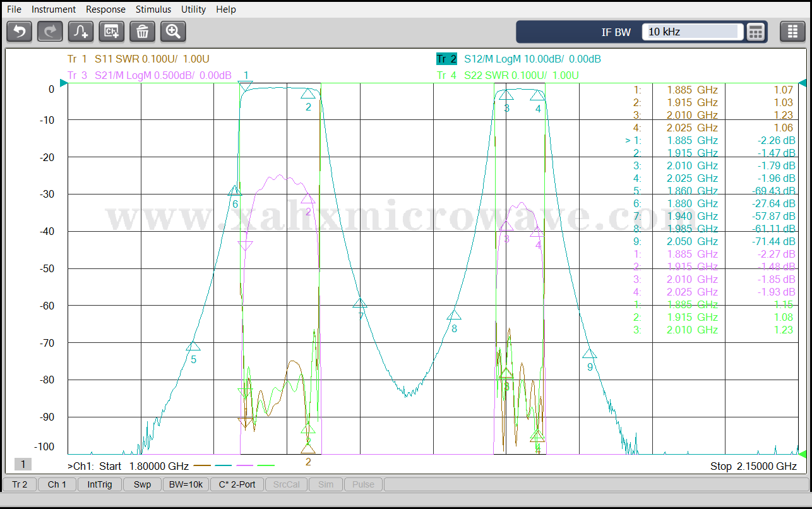Add a new trace with toolbar icon
Screen dimensions: 812x509
pyautogui.click(x=81, y=31)
